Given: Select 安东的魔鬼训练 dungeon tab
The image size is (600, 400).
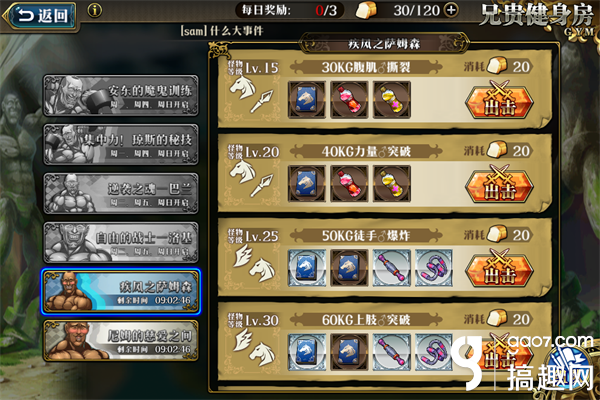Looking at the screenshot, I should [x=121, y=95].
